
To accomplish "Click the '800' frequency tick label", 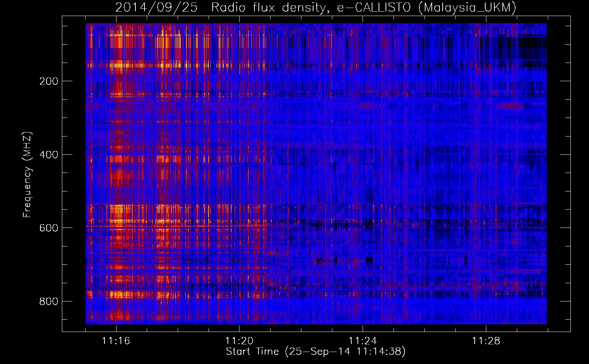I will tap(49, 301).
